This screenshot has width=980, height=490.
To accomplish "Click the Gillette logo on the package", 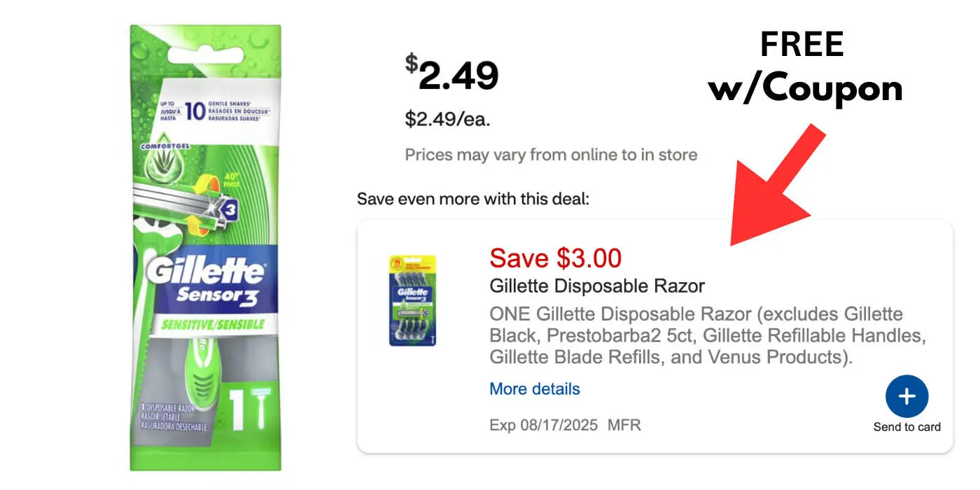I will 205,271.
